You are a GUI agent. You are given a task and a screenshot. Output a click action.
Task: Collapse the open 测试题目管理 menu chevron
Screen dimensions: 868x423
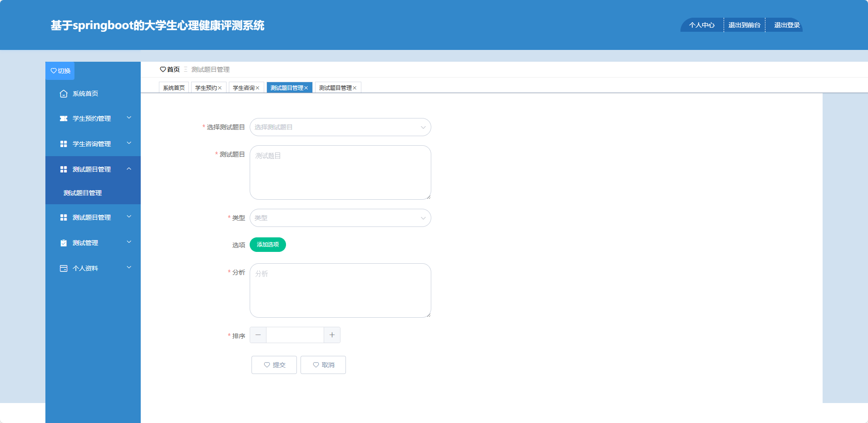click(x=129, y=169)
